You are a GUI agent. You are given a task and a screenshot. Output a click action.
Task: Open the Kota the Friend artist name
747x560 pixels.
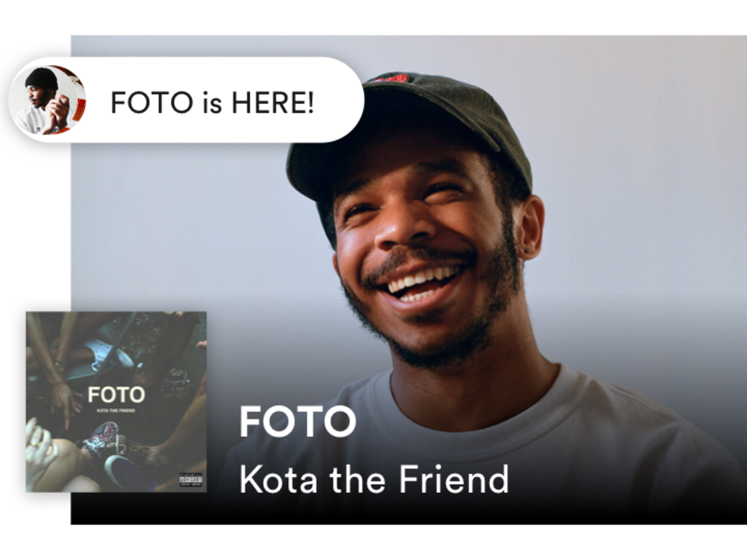click(374, 480)
